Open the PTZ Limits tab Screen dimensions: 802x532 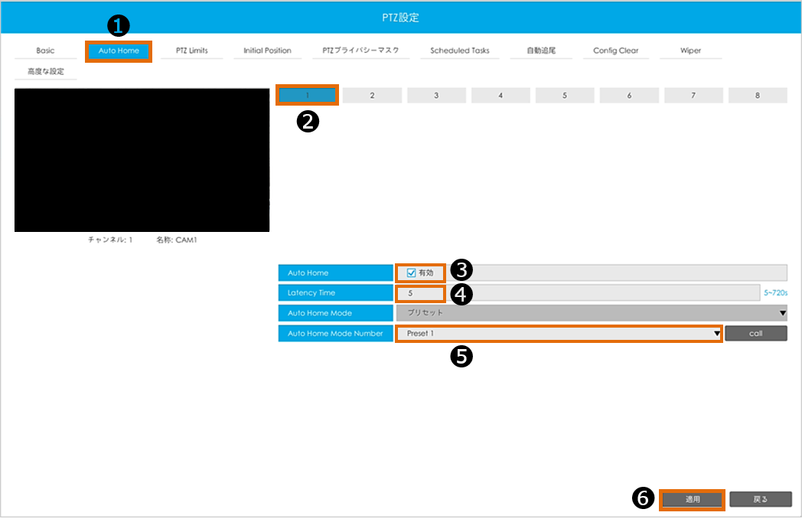pyautogui.click(x=192, y=51)
